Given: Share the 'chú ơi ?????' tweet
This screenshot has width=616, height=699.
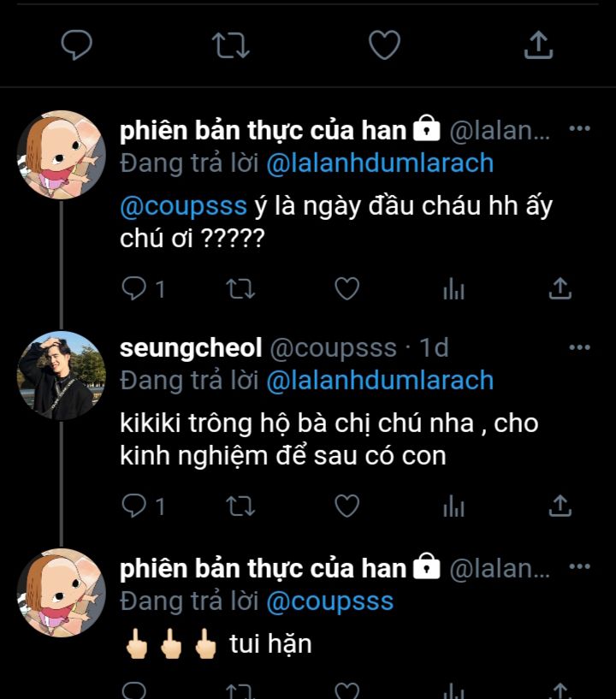Looking at the screenshot, I should point(560,288).
